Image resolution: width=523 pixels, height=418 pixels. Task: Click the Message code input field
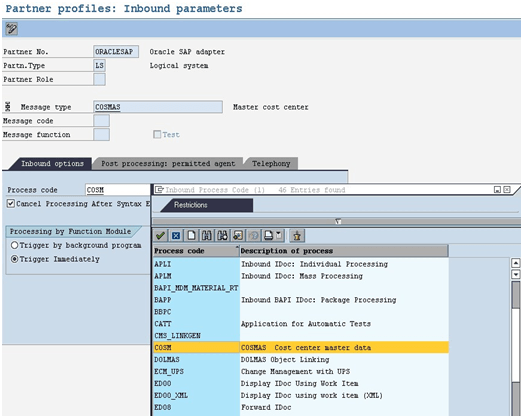(x=101, y=121)
